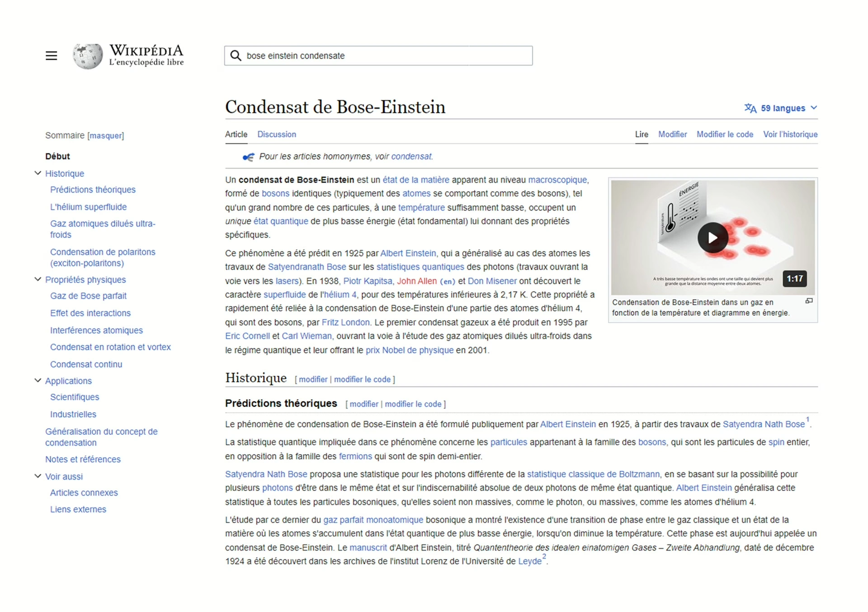Open the Eric Cornell link
This screenshot has width=868, height=612.
[x=247, y=336]
